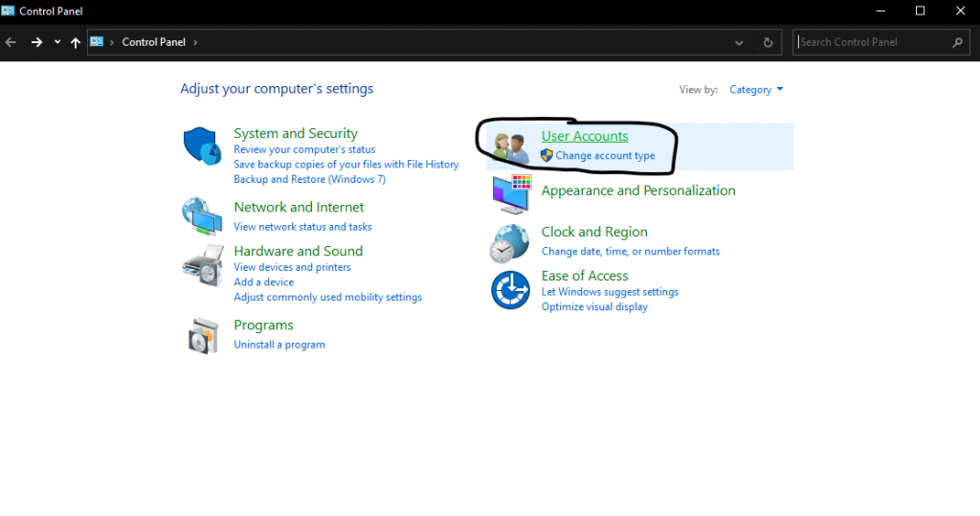The image size is (980, 516).
Task: Expand the address bar history dropdown
Action: tap(740, 42)
